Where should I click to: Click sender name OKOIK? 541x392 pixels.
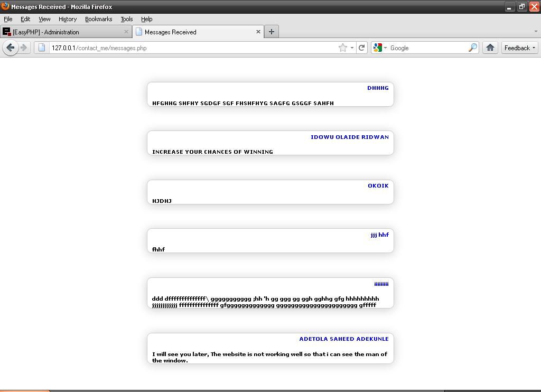(378, 185)
